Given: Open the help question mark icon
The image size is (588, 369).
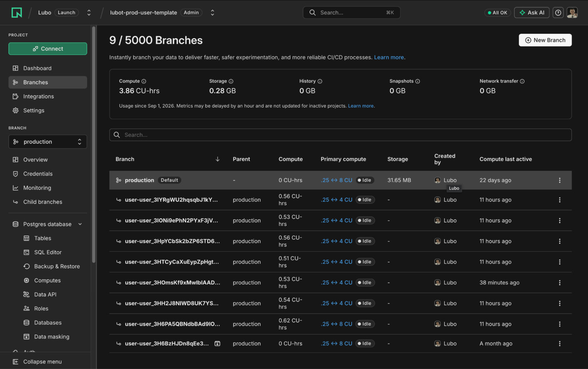Looking at the screenshot, I should (558, 12).
